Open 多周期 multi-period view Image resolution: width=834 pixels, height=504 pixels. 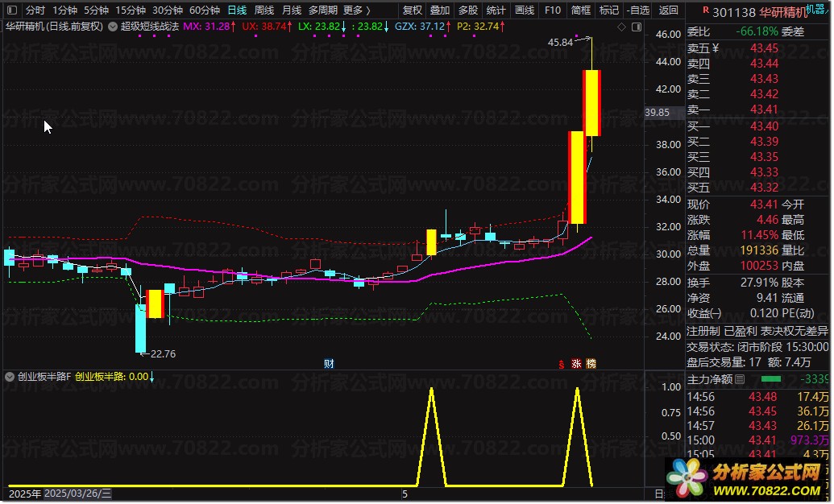click(x=323, y=10)
